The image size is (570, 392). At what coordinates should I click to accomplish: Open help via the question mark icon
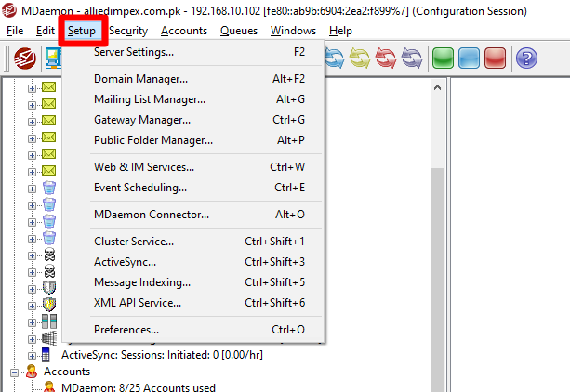pos(526,59)
